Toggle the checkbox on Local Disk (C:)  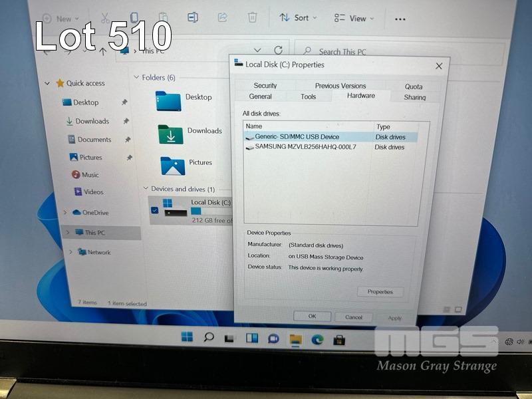[155, 210]
